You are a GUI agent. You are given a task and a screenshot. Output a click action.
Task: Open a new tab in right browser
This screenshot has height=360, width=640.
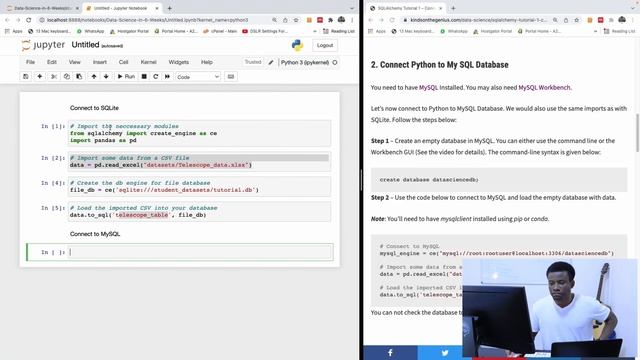click(453, 8)
